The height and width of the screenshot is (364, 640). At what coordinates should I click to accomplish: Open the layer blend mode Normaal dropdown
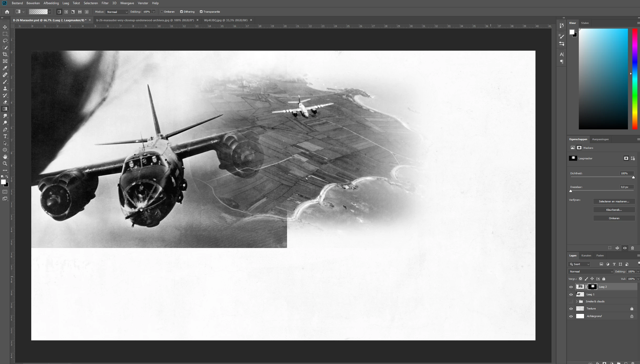[x=591, y=271]
